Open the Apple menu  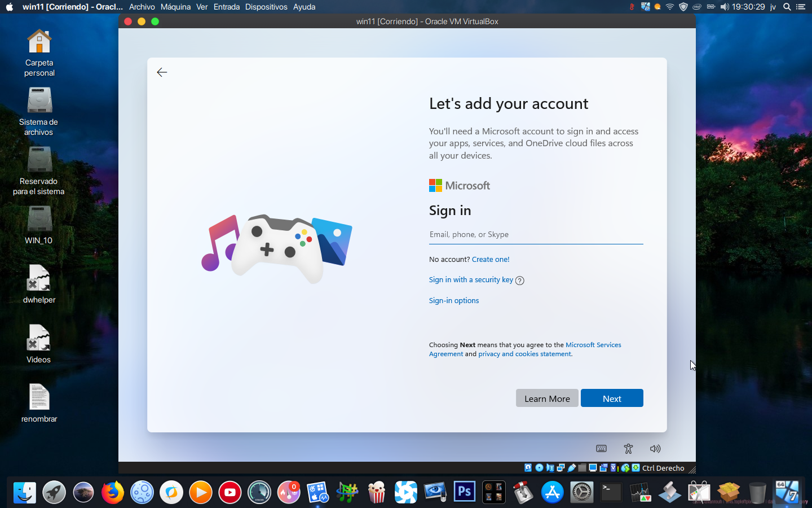10,7
